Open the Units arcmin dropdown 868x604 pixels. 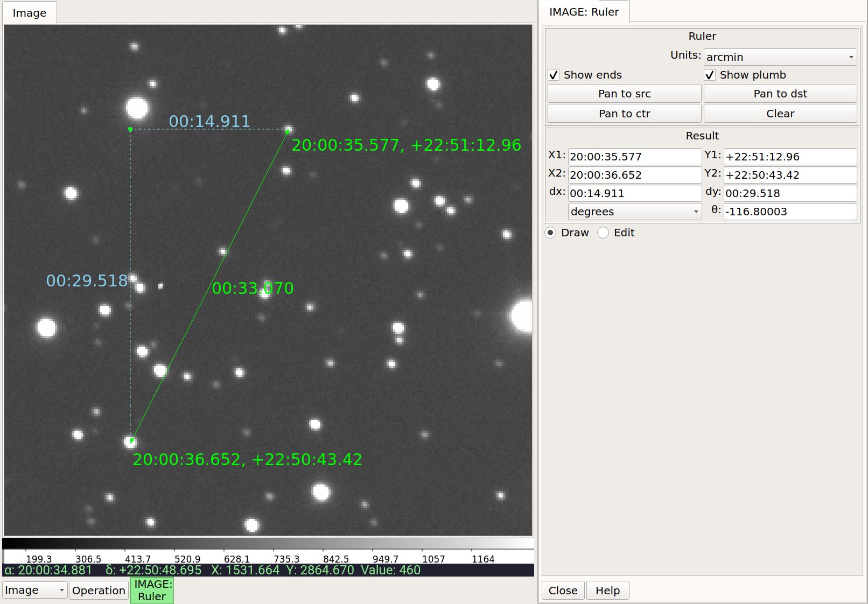click(780, 57)
